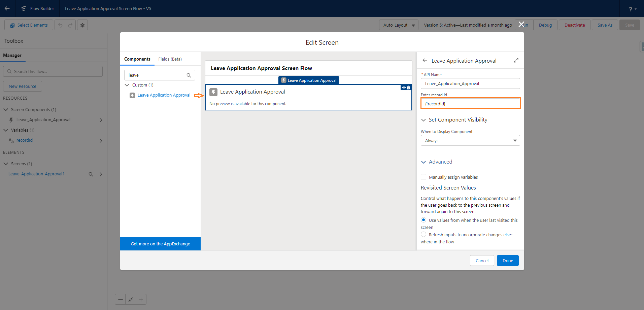This screenshot has width=644, height=310.
Task: Click the Flow Builder logo icon
Action: [24, 8]
